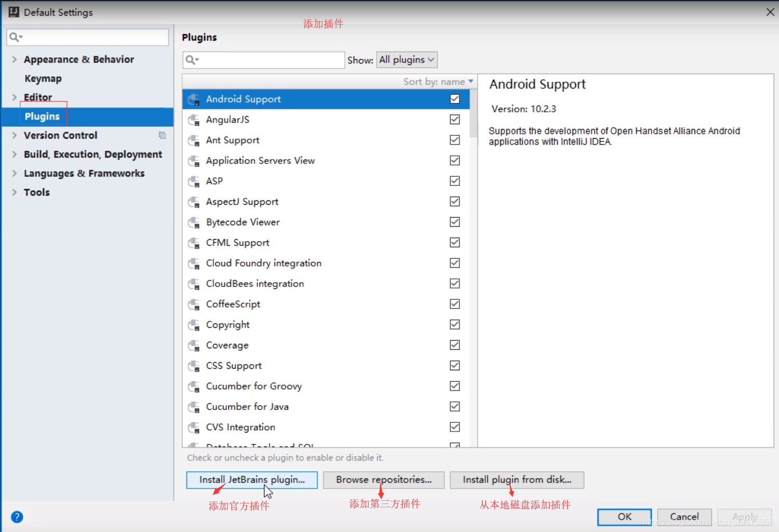This screenshot has width=779, height=532.
Task: Uncheck the AngularJS plugin checkbox
Action: [x=455, y=119]
